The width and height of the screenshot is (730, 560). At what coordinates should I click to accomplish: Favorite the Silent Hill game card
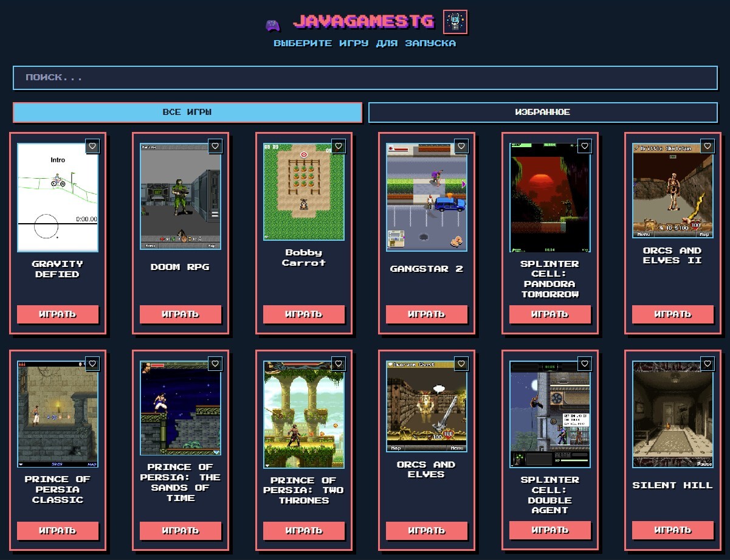pos(707,364)
